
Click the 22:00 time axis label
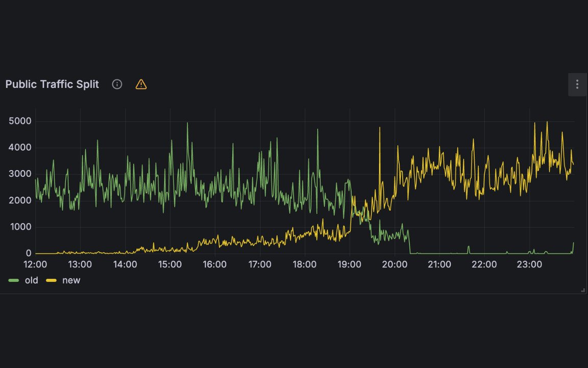[484, 264]
